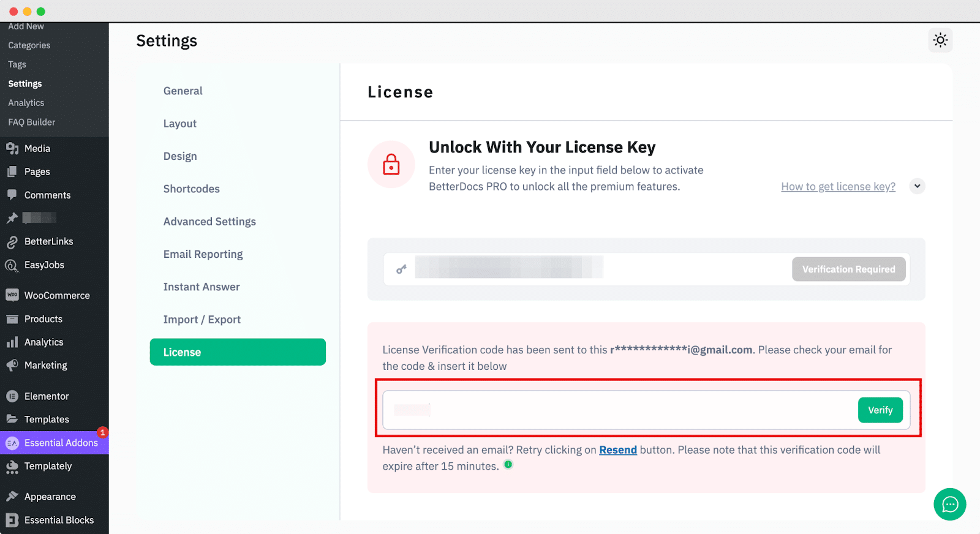Click the EasyJobs icon
This screenshot has height=534, width=980.
pos(12,265)
